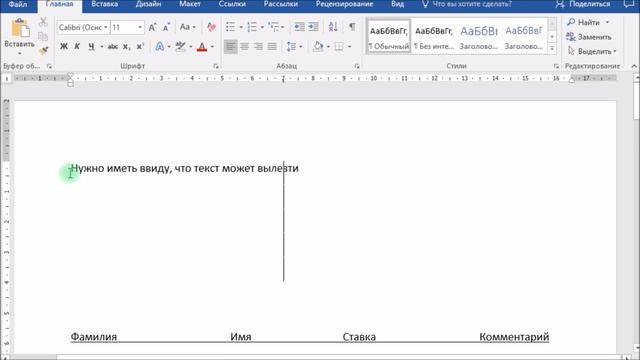640x360 pixels.
Task: Switch to the Макет tab
Action: (x=190, y=4)
